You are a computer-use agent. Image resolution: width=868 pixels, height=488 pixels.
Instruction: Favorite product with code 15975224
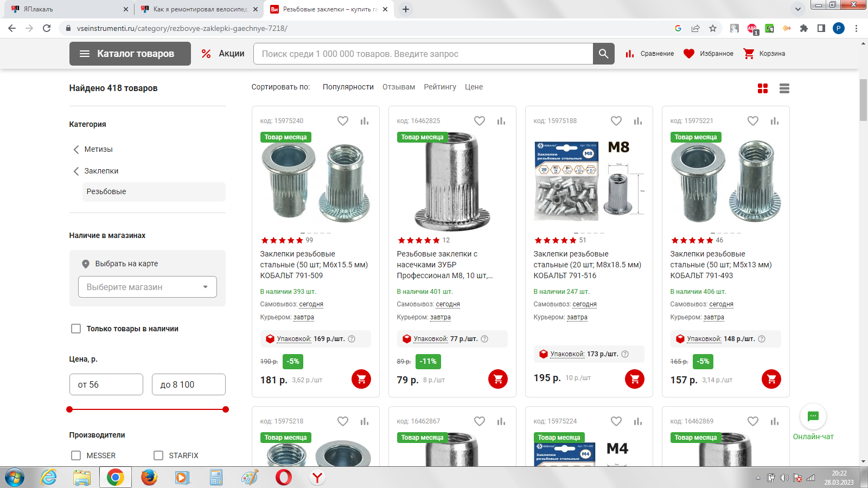[x=616, y=421]
